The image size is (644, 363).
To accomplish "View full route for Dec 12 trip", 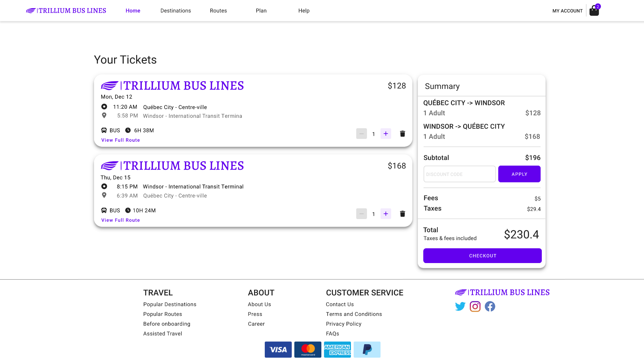I will (x=120, y=140).
